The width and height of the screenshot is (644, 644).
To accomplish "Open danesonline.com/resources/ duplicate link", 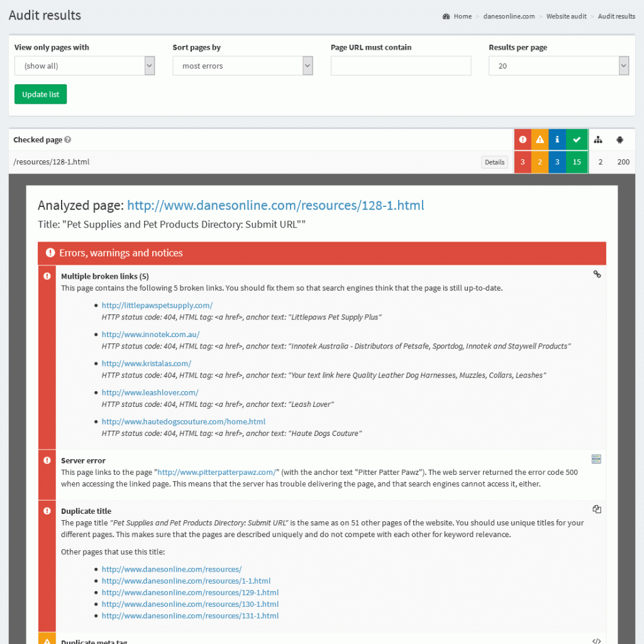I will [x=172, y=569].
